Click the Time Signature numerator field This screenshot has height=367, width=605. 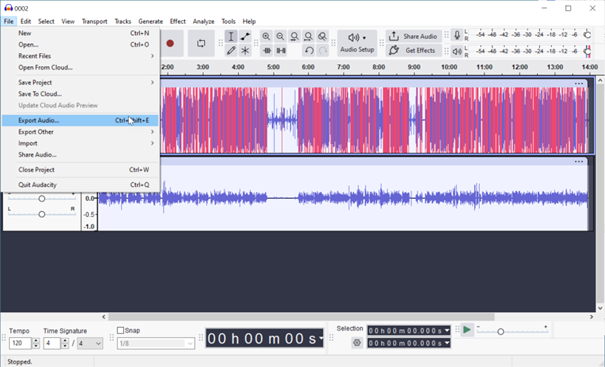tap(52, 343)
